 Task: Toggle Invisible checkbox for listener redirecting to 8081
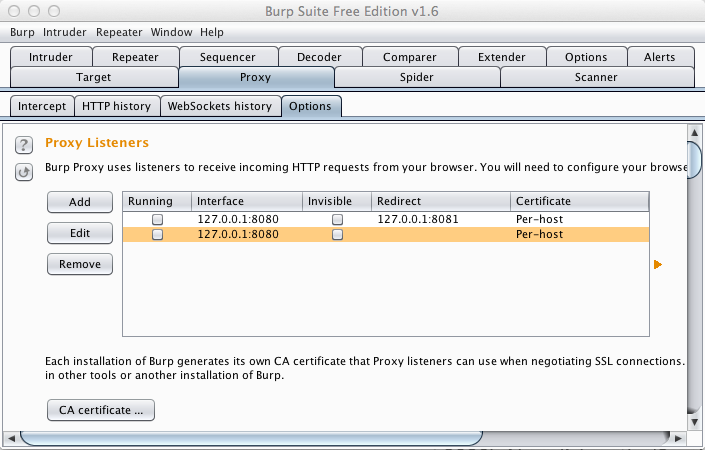(337, 219)
